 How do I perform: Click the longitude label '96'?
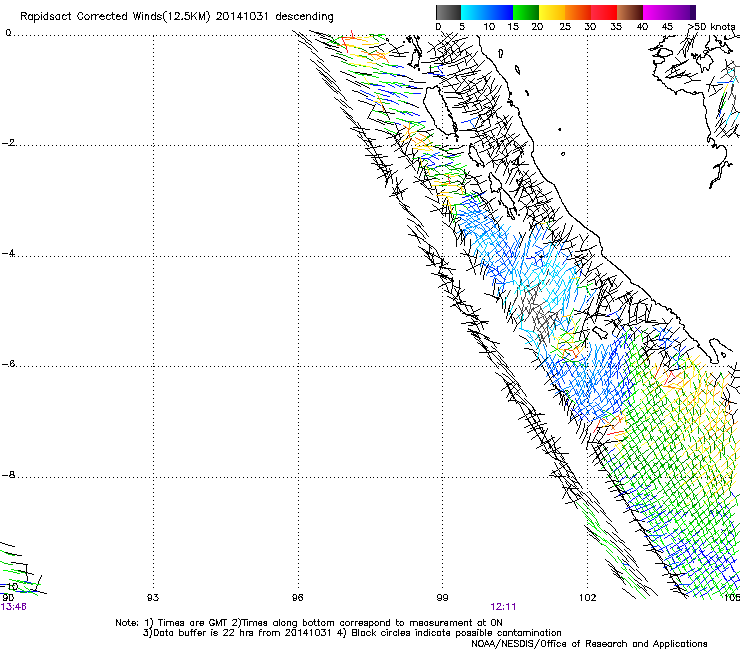coord(297,598)
